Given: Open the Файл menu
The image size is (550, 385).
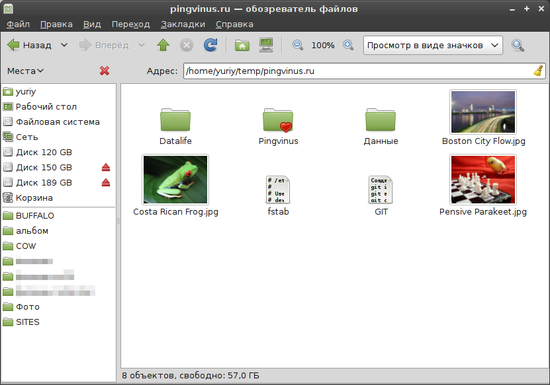Looking at the screenshot, I should (18, 24).
